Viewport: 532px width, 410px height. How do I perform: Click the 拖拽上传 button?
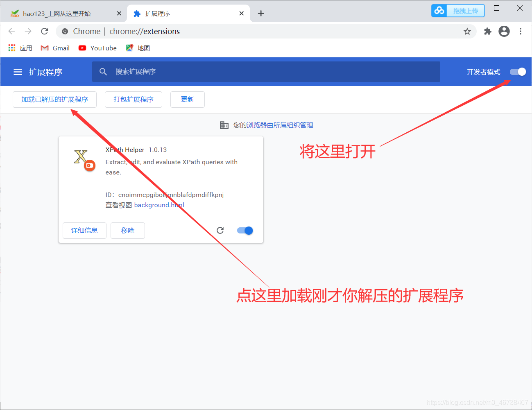pos(458,10)
